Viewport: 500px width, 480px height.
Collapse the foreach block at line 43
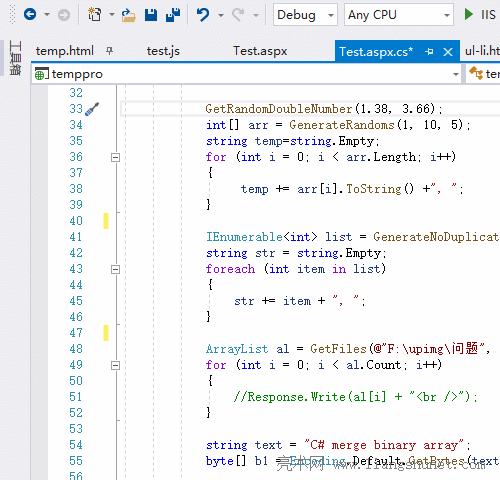tap(115, 269)
